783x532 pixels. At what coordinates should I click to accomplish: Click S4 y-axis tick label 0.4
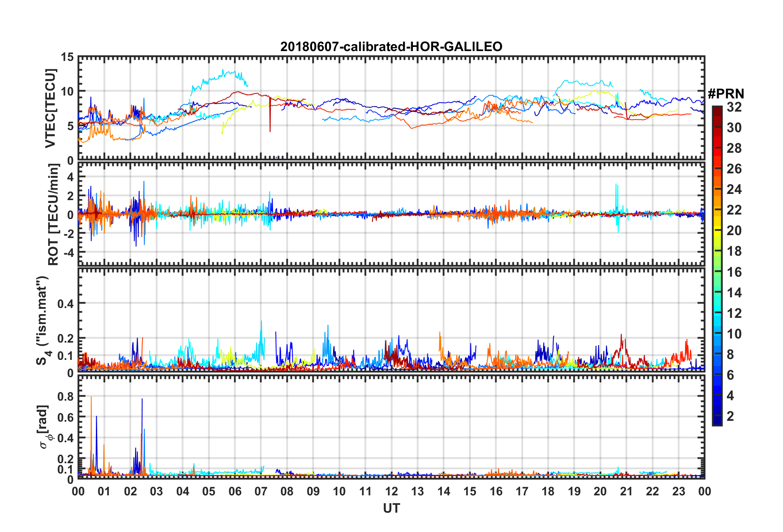pos(65,304)
